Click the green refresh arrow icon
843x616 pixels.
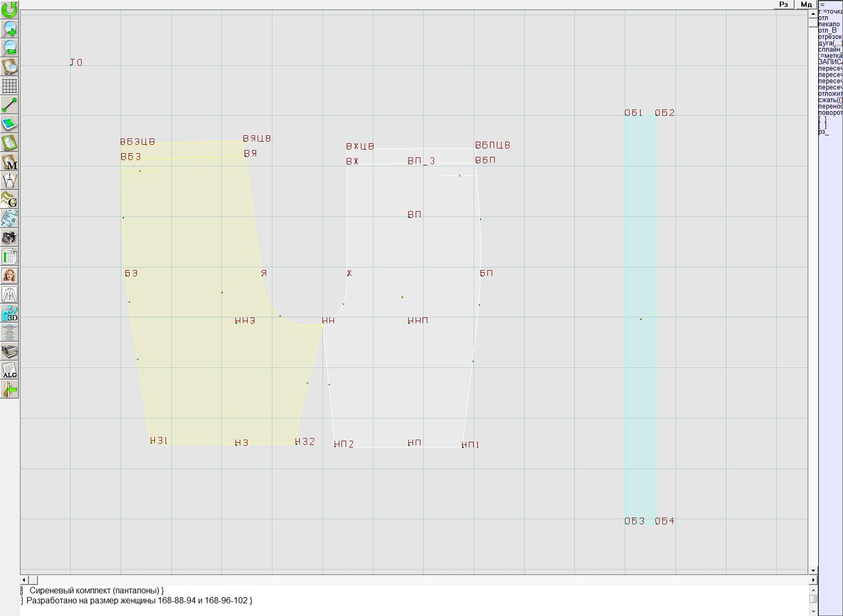click(x=9, y=9)
